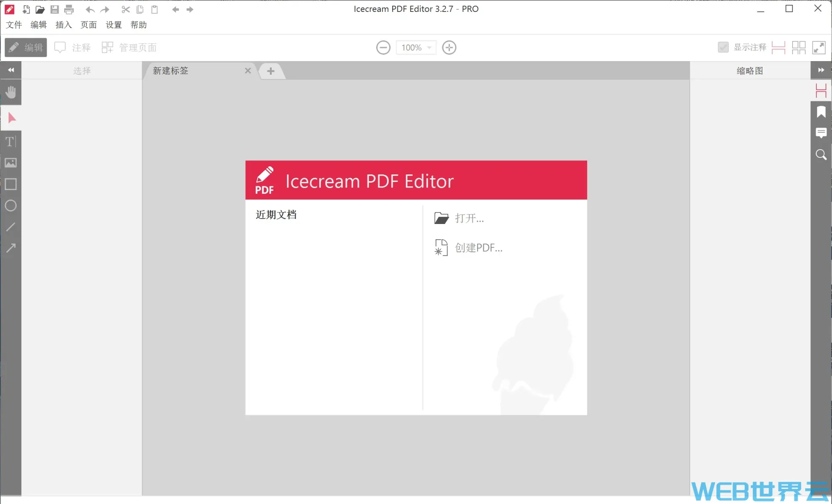This screenshot has width=832, height=504.
Task: Switch to grid page view layout
Action: [x=798, y=48]
